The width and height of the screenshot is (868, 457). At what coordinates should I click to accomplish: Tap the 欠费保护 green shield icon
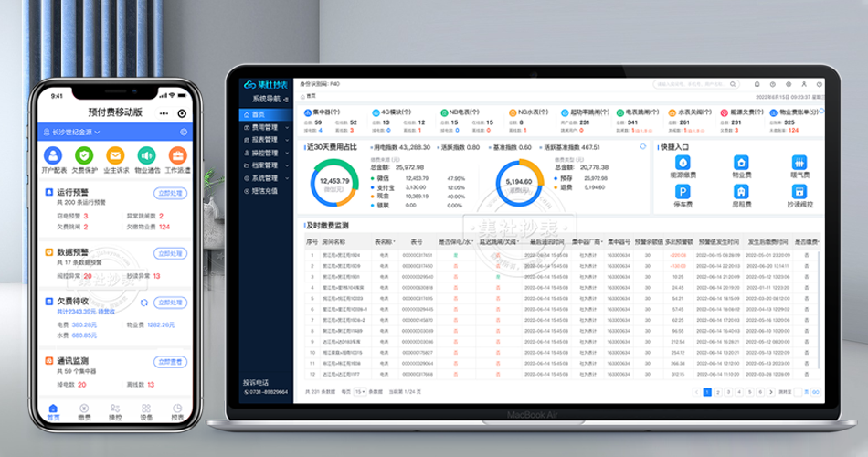click(84, 156)
